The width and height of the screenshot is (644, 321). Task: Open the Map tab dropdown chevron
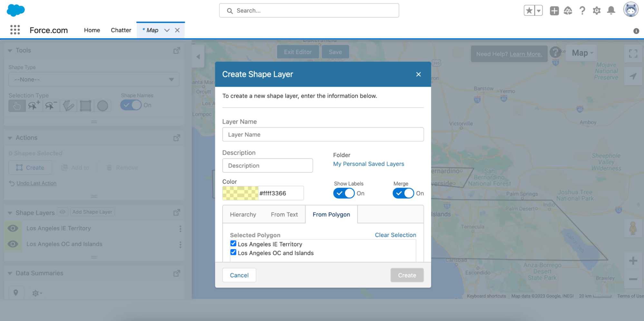click(x=167, y=30)
